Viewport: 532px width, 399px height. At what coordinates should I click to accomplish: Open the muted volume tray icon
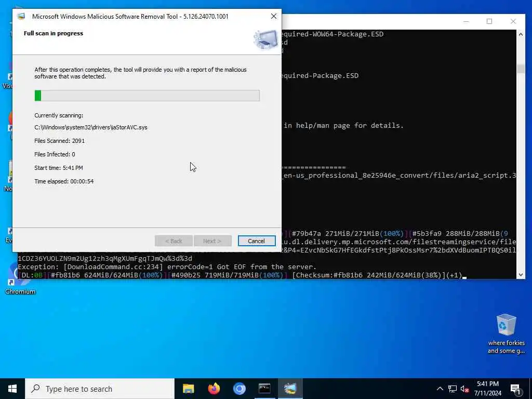coord(465,389)
